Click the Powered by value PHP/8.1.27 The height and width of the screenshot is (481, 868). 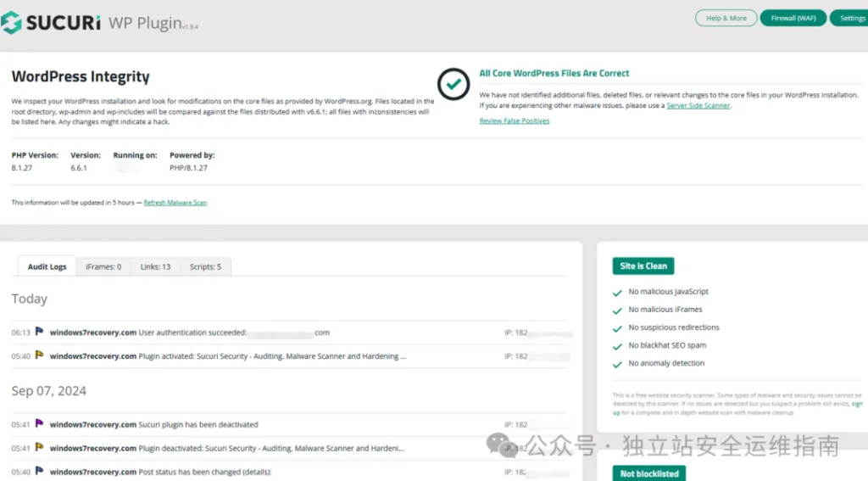coord(188,168)
